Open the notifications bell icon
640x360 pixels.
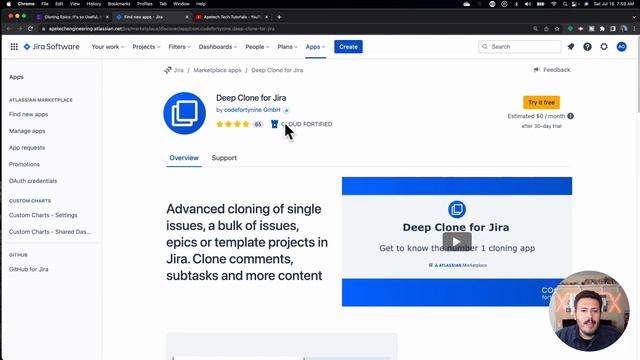coord(571,47)
